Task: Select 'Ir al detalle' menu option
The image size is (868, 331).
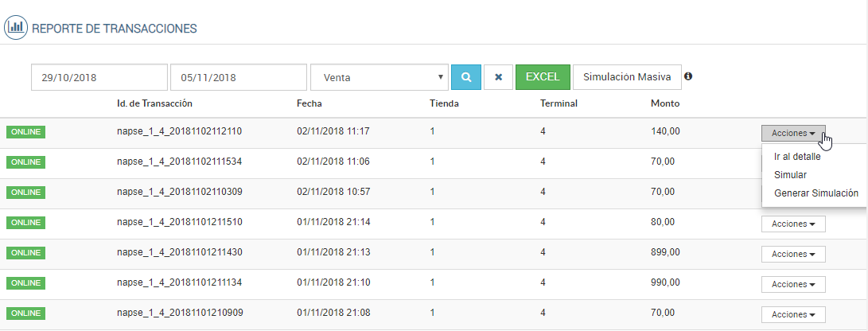Action: tap(797, 157)
